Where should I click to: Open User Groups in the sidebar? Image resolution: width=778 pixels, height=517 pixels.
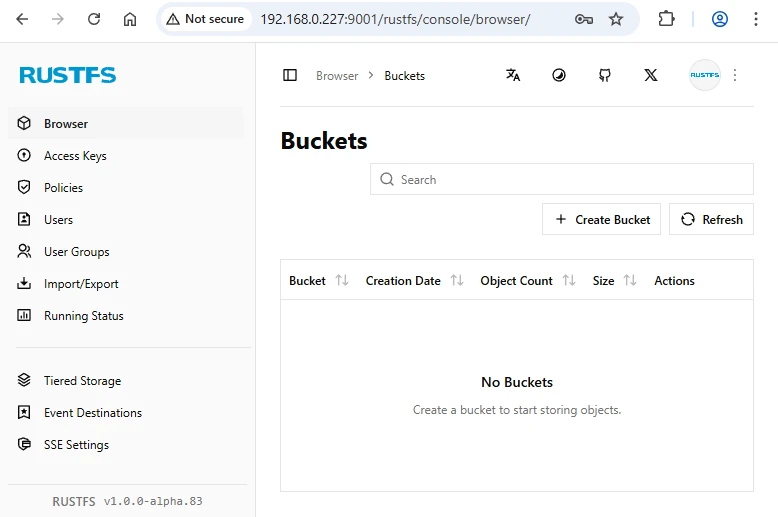click(x=126, y=252)
